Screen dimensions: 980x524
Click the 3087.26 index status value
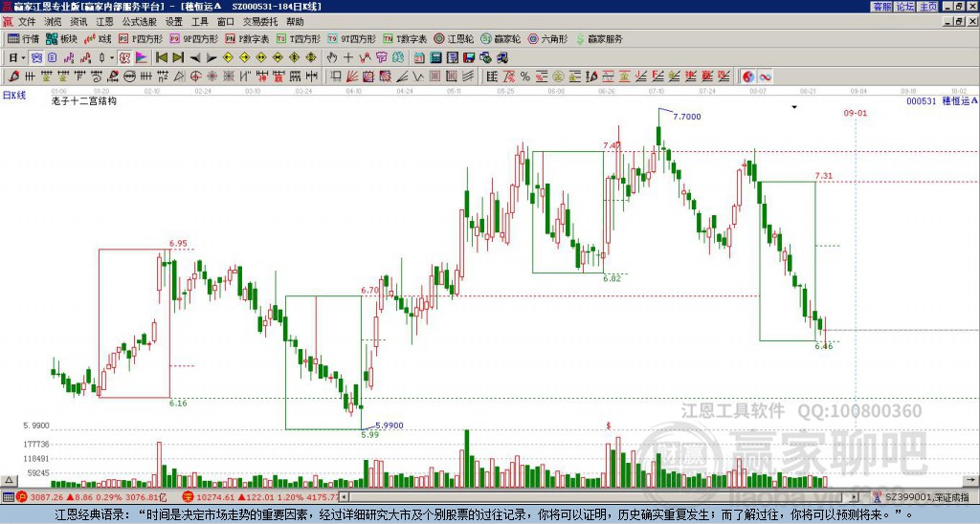pos(46,497)
